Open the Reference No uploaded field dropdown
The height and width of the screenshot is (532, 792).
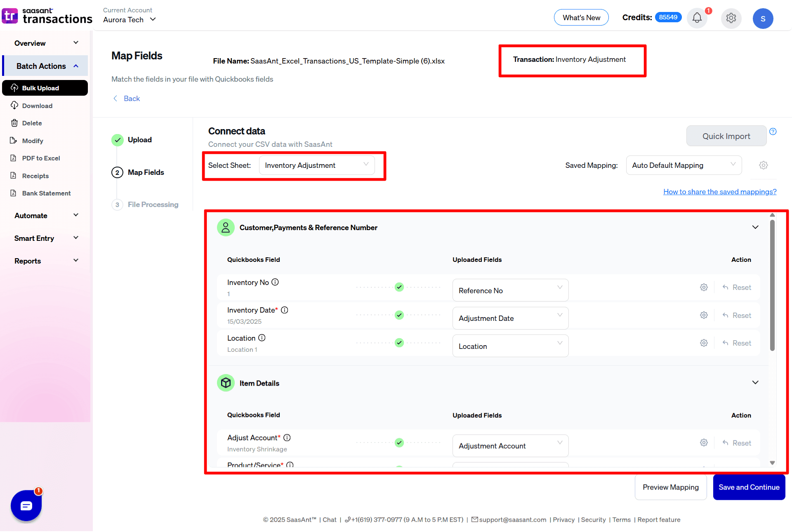click(510, 290)
